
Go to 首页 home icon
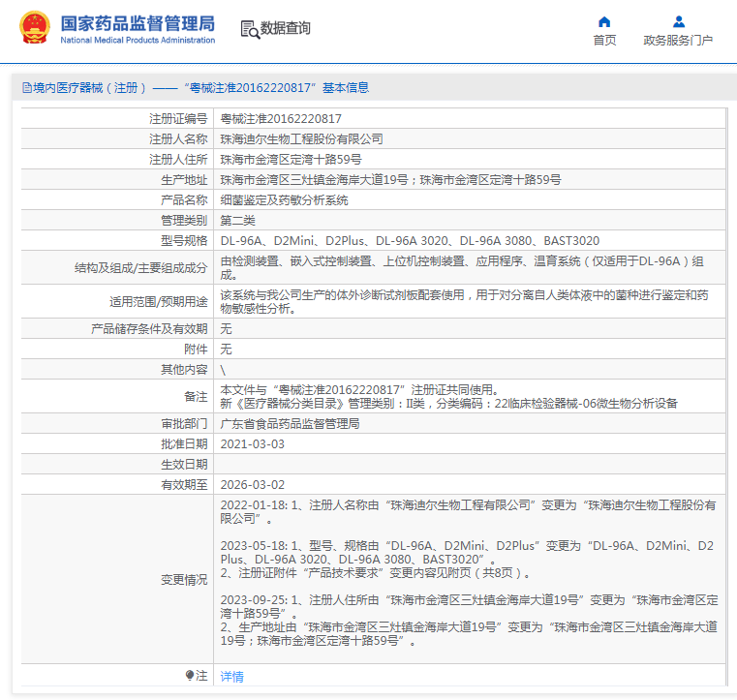604,21
